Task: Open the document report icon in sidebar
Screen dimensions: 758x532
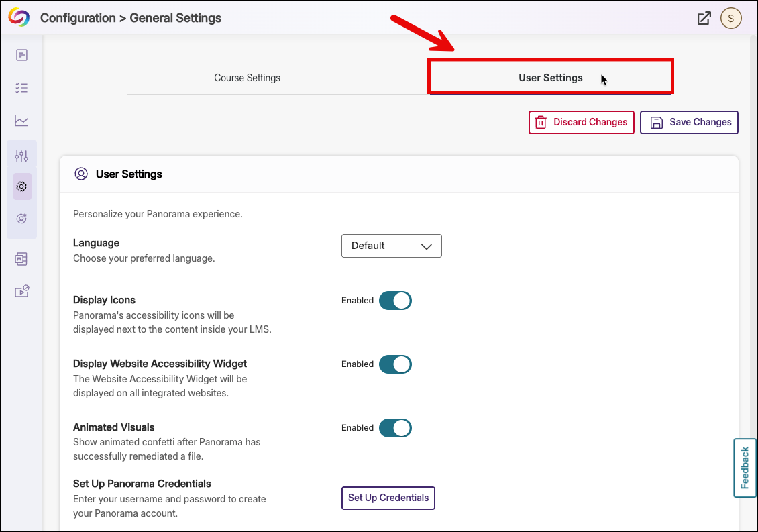Action: click(21, 55)
